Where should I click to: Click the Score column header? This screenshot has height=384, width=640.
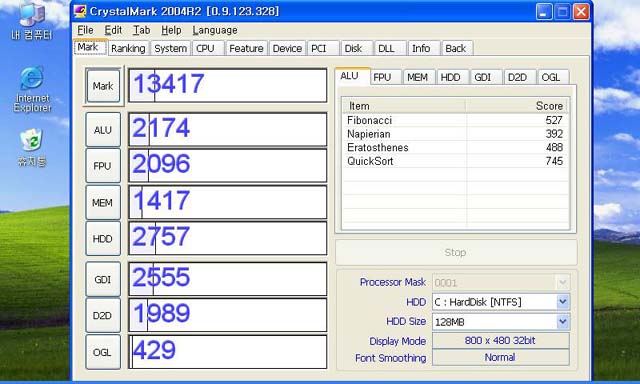pyautogui.click(x=517, y=106)
